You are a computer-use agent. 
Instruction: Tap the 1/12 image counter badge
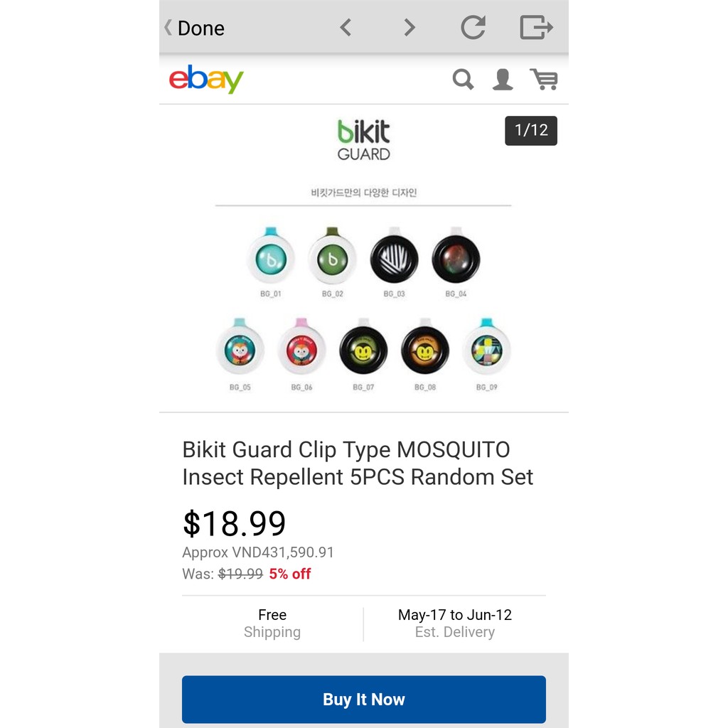click(x=531, y=131)
